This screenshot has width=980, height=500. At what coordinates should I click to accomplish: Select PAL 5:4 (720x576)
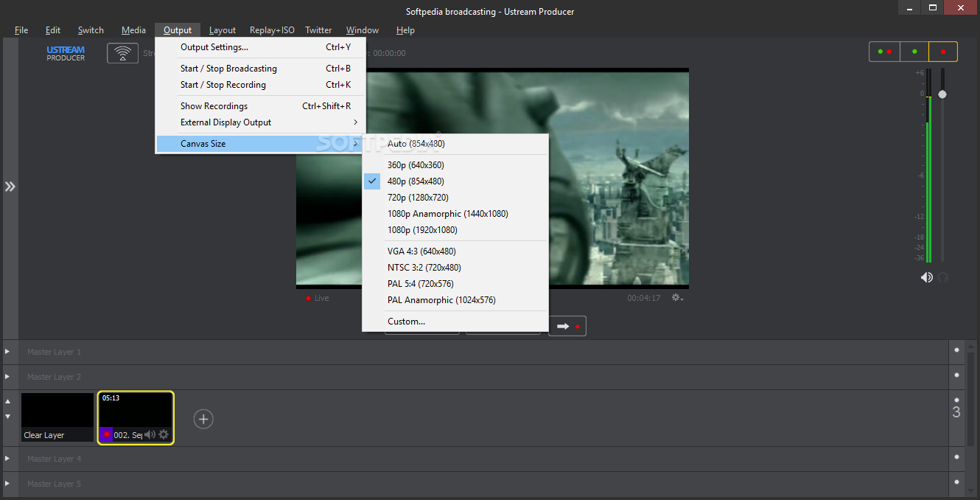(455, 284)
